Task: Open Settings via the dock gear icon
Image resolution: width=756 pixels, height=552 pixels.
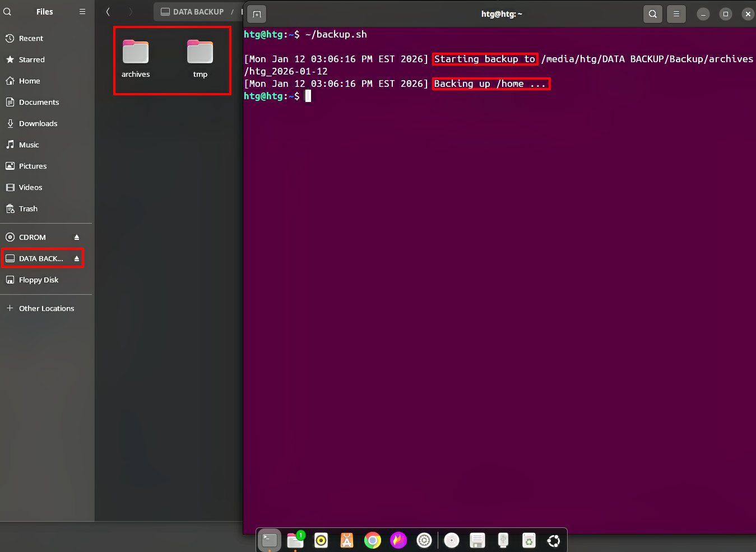Action: pyautogui.click(x=424, y=540)
